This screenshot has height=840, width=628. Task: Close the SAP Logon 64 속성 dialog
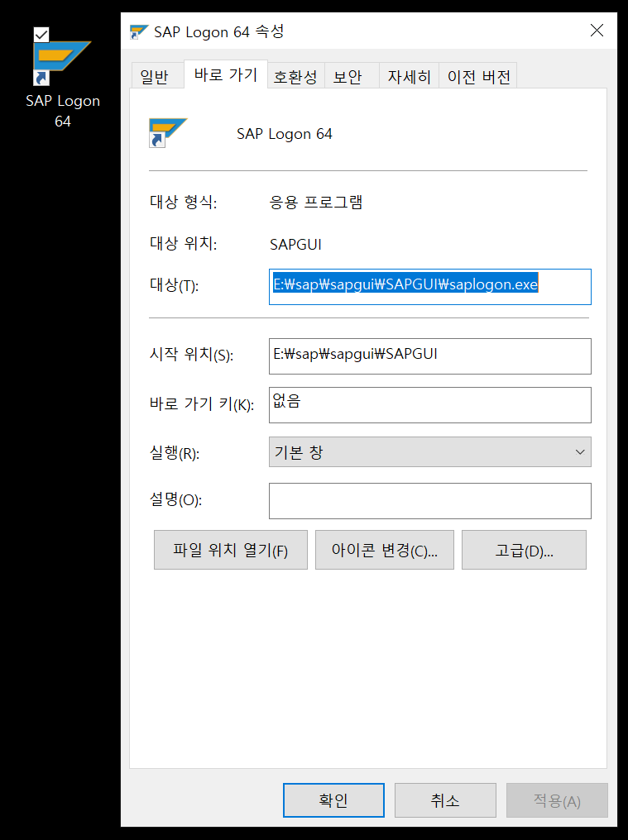coord(597,31)
